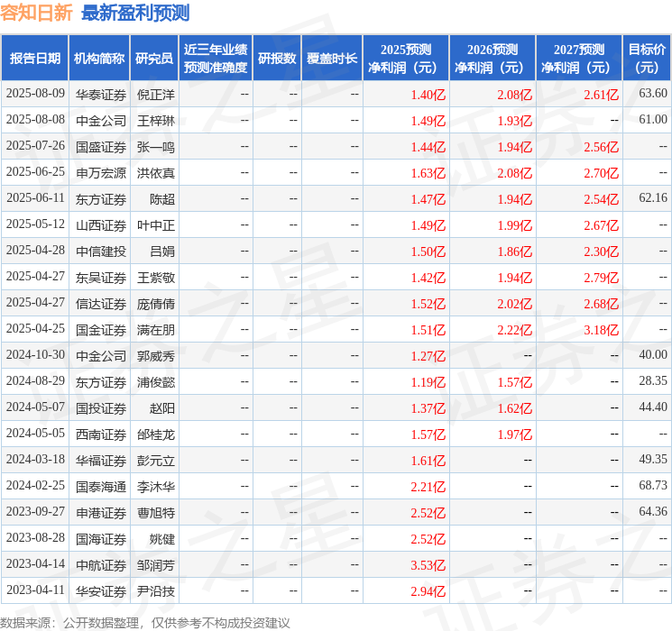
Task: Click the 2026预测净利润 column header
Action: (x=492, y=59)
